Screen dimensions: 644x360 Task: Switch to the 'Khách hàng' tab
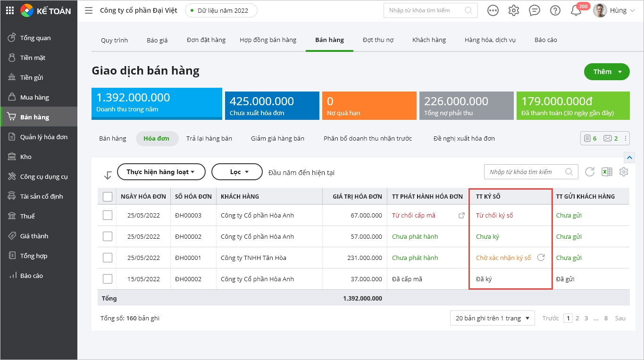click(429, 40)
